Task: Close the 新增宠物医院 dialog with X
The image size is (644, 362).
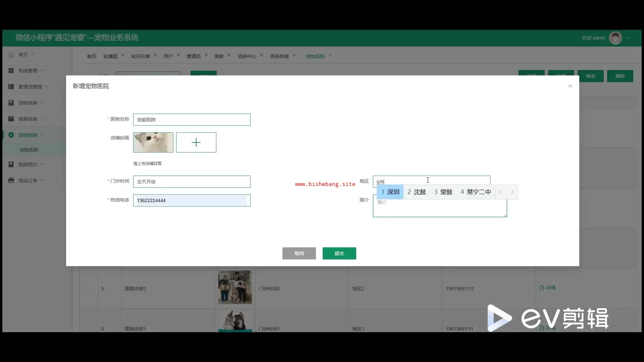Action: click(x=570, y=86)
